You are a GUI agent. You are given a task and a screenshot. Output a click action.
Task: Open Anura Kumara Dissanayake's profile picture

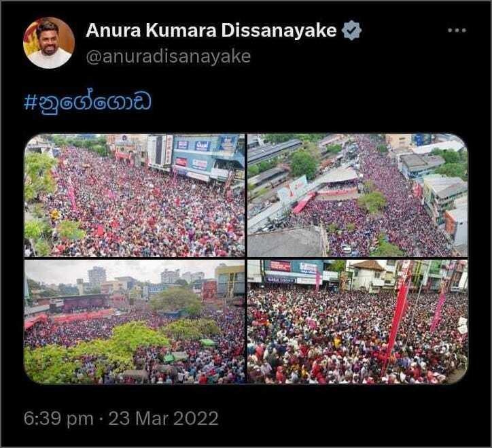tap(49, 43)
